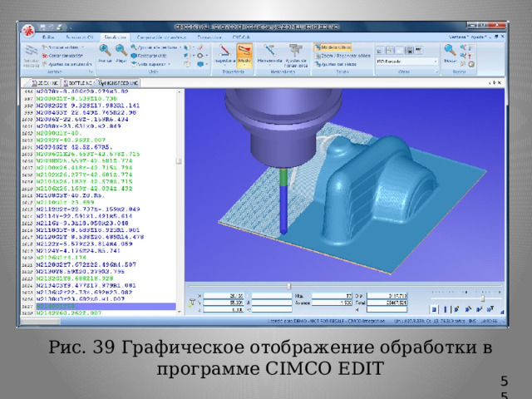Image resolution: width=532 pixels, height=399 pixels.
Task: Open the Ventana menu
Action: 458,37
